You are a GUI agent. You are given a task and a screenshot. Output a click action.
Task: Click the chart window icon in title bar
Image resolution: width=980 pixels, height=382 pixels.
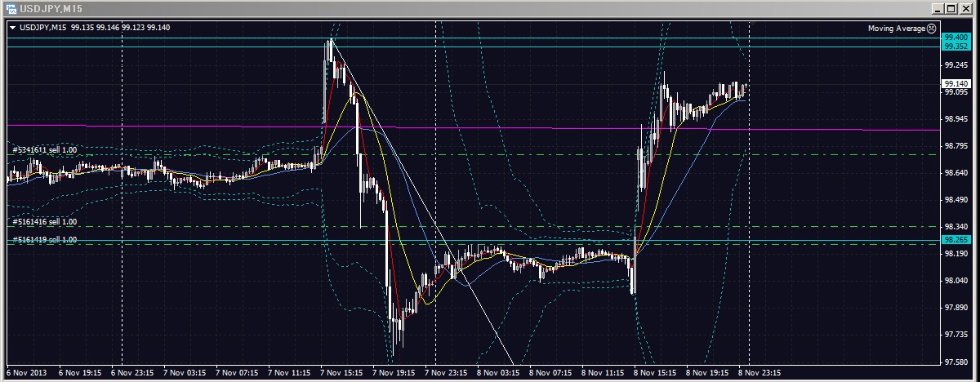click(x=11, y=8)
